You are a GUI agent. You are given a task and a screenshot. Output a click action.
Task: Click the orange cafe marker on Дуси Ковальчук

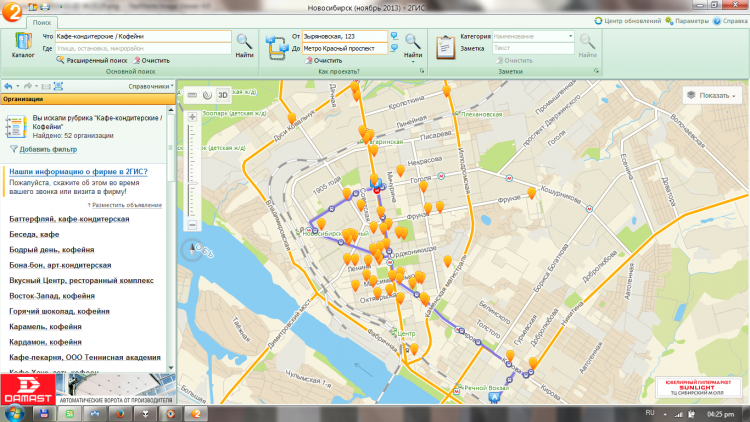pos(291,117)
